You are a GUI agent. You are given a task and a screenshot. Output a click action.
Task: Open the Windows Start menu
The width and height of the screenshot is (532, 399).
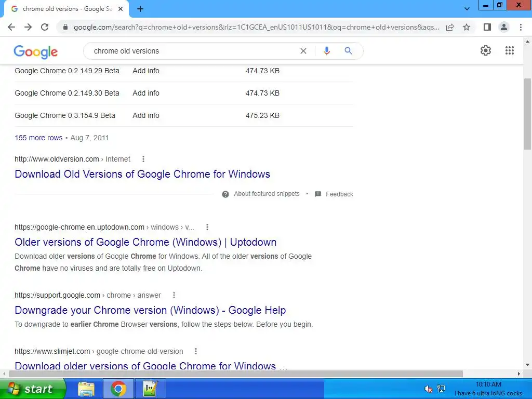pyautogui.click(x=33, y=389)
